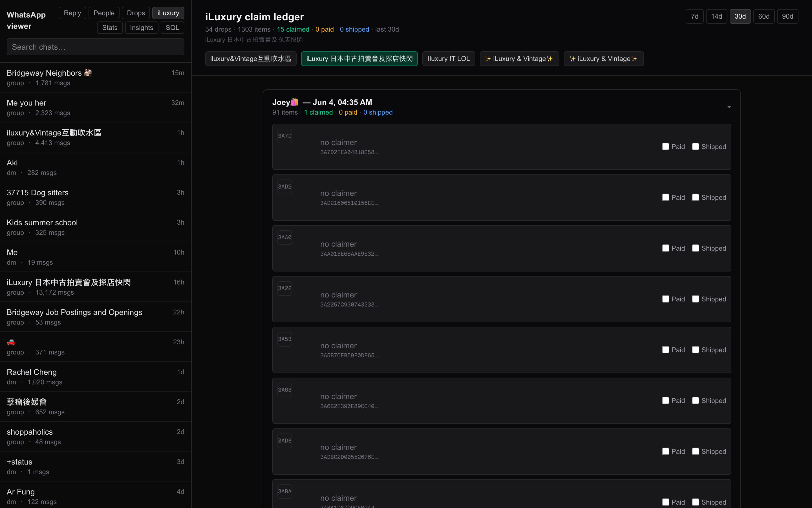Click the 0 shipped summary in ledger header

[x=354, y=29]
